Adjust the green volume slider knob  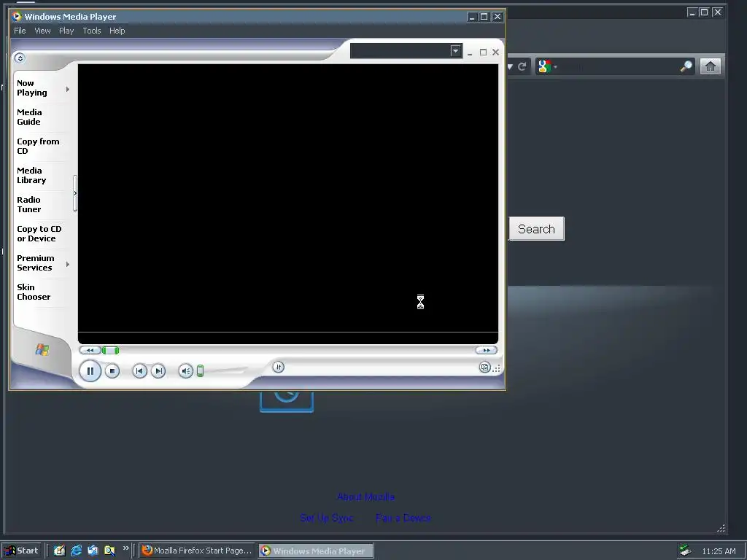pos(200,371)
